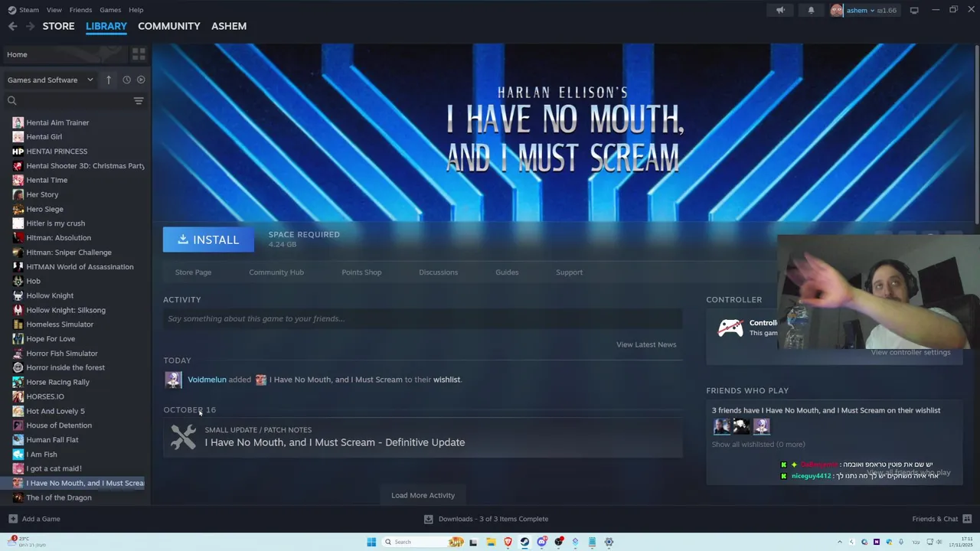This screenshot has height=551, width=980.
Task: Open the Brave browser taskbar icon
Action: coord(508,542)
